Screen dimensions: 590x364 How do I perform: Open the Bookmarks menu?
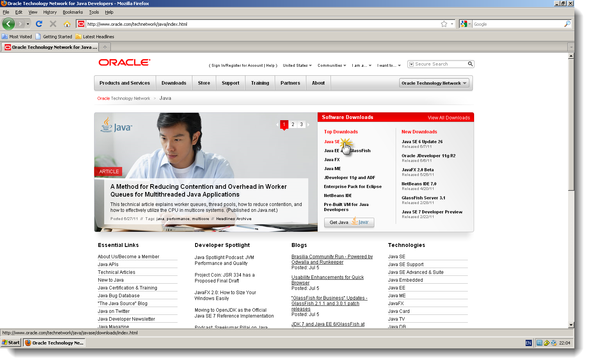coord(73,12)
